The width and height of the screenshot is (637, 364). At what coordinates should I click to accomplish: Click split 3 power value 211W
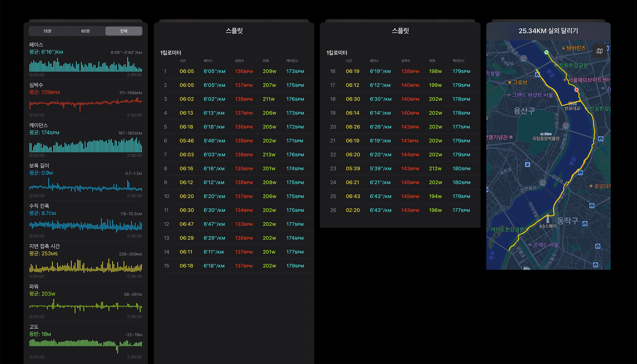click(269, 99)
